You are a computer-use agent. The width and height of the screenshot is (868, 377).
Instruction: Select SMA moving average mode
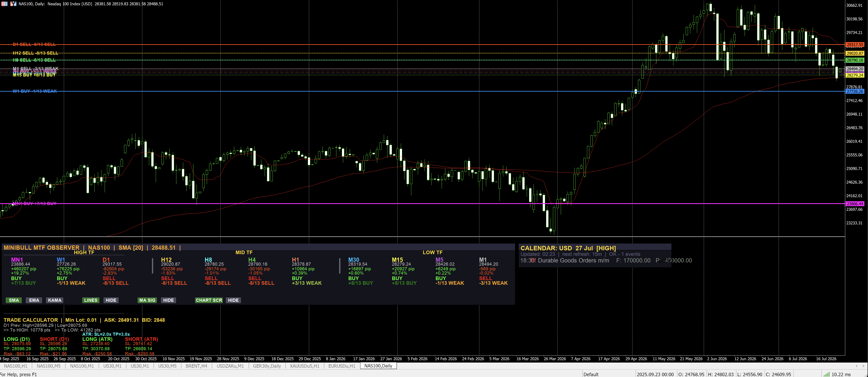pos(14,300)
